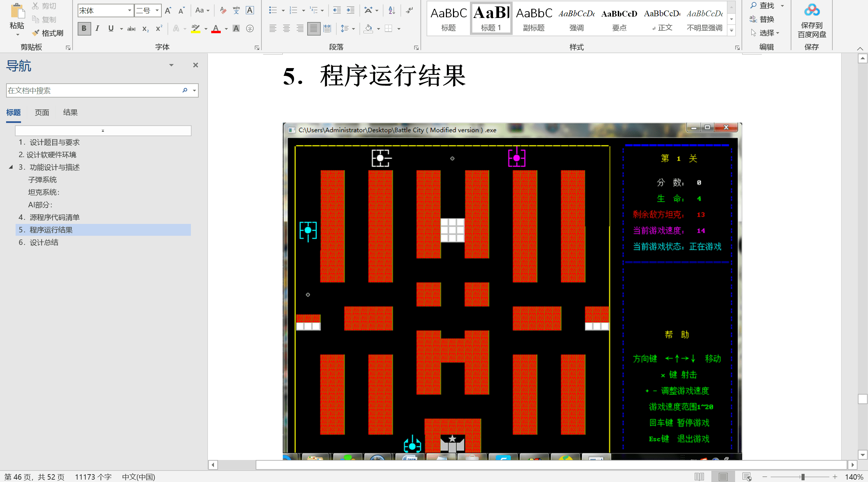Click the document search input field

tap(94, 90)
